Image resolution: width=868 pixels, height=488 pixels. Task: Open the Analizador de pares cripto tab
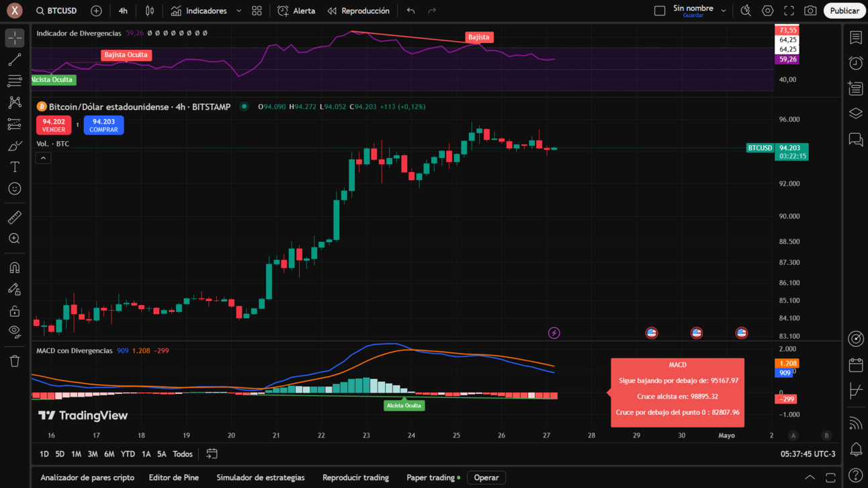click(87, 478)
